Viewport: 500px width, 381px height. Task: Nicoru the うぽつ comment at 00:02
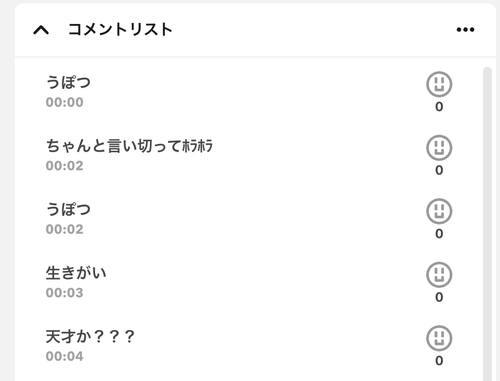[439, 211]
